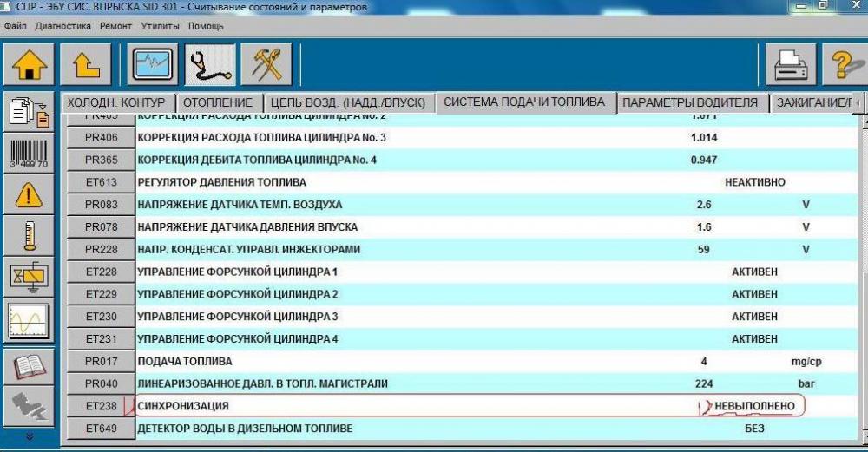Click the ET231 state button
Viewport: 868px width, 452px height.
pyautogui.click(x=102, y=339)
